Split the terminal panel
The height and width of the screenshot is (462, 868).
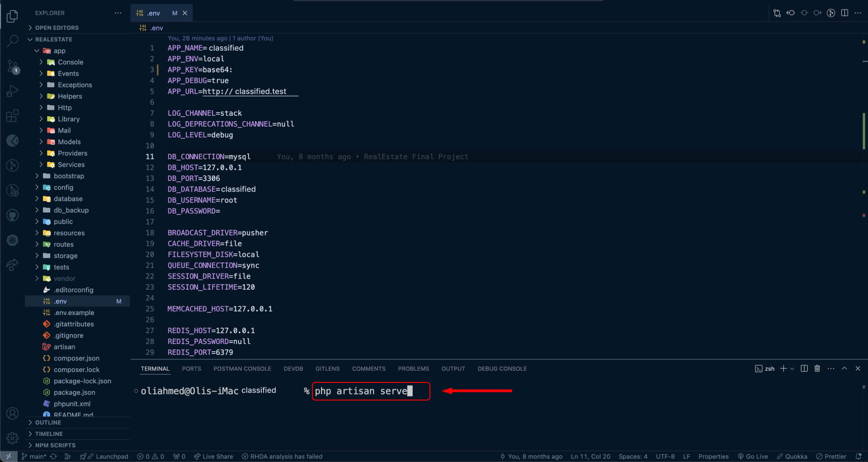tap(804, 368)
